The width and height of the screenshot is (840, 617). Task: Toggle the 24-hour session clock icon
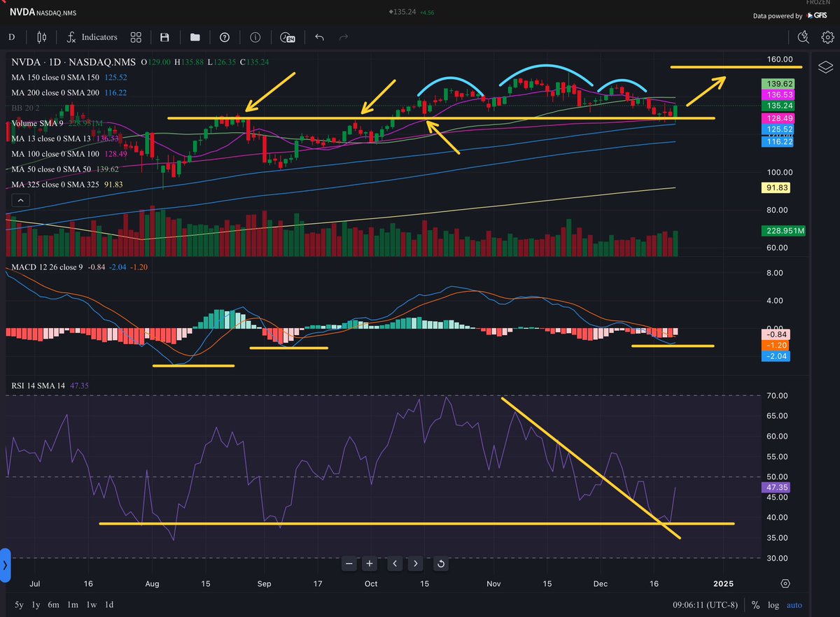[287, 37]
